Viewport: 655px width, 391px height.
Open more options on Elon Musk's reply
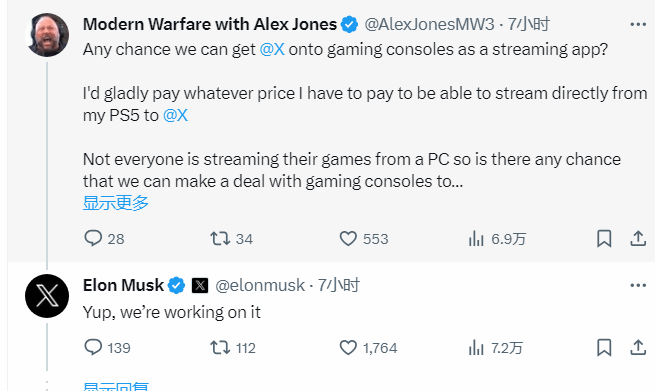click(x=638, y=286)
